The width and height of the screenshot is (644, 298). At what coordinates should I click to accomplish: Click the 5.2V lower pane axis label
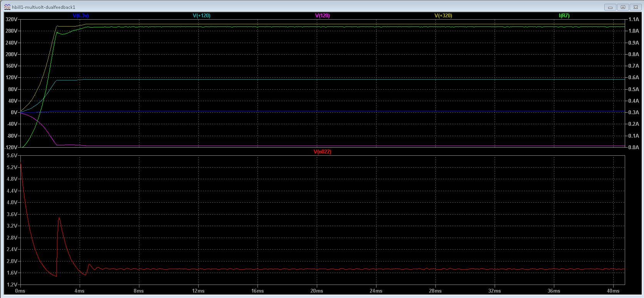coord(12,167)
